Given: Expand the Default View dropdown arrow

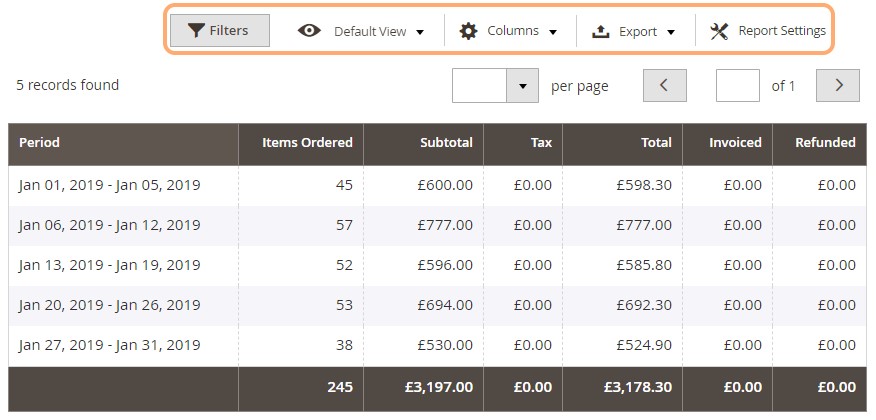Looking at the screenshot, I should [x=420, y=32].
